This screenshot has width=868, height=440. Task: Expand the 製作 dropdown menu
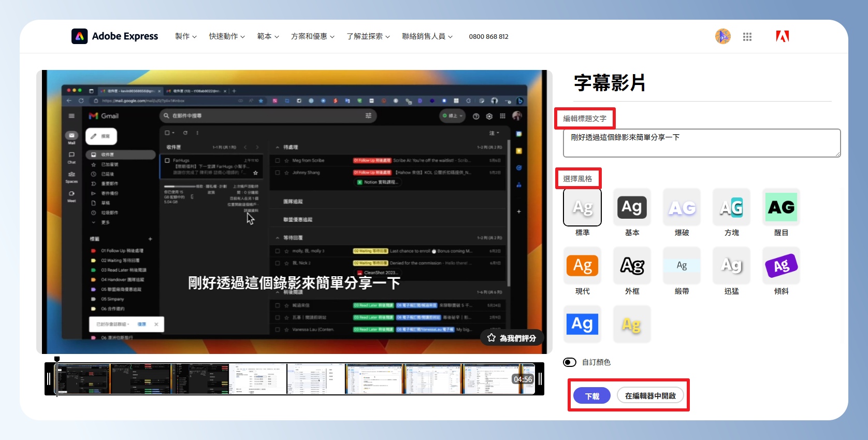pos(185,36)
